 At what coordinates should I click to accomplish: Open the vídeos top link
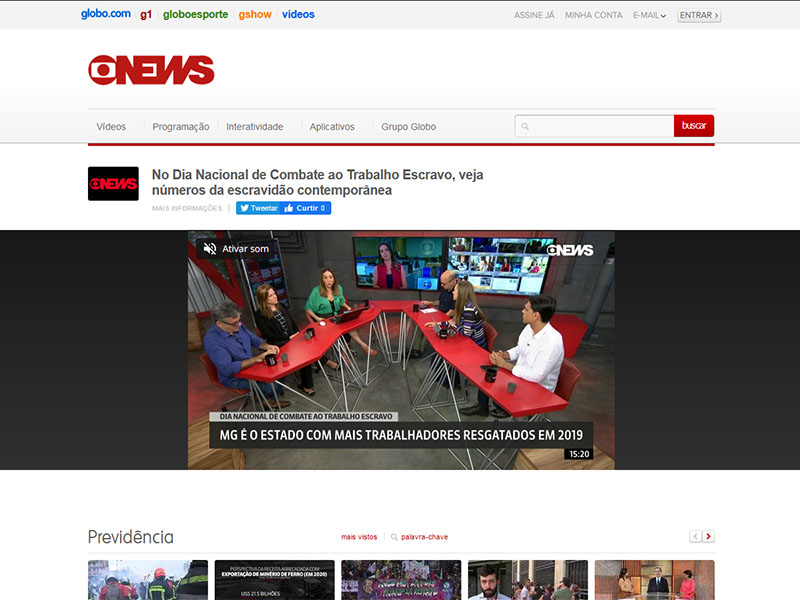(298, 15)
